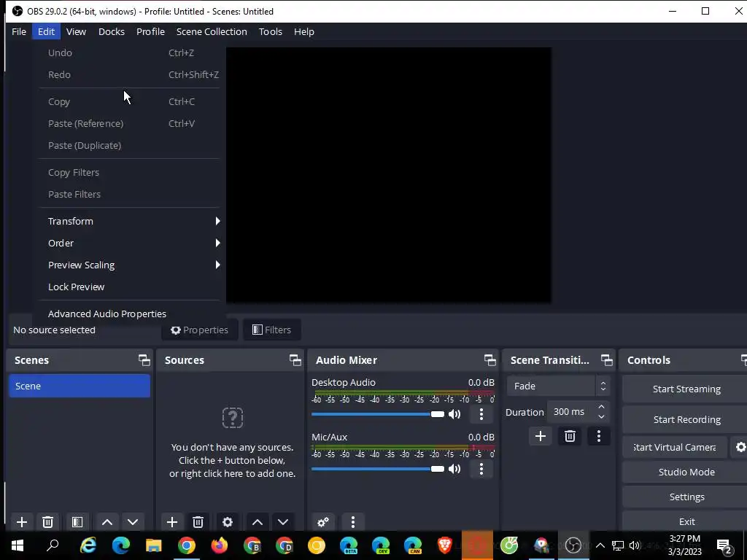
Task: Increase transition duration with up arrow
Action: 601,407
